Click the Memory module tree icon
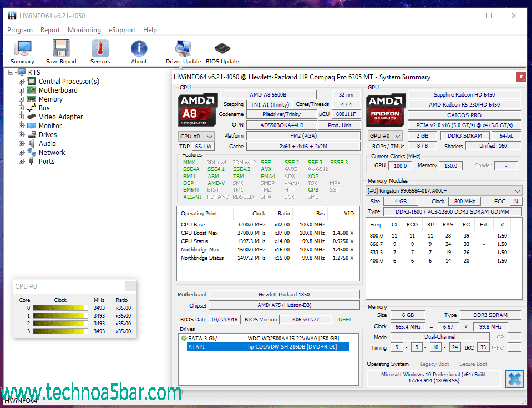Image resolution: width=532 pixels, height=408 pixels. [31, 99]
